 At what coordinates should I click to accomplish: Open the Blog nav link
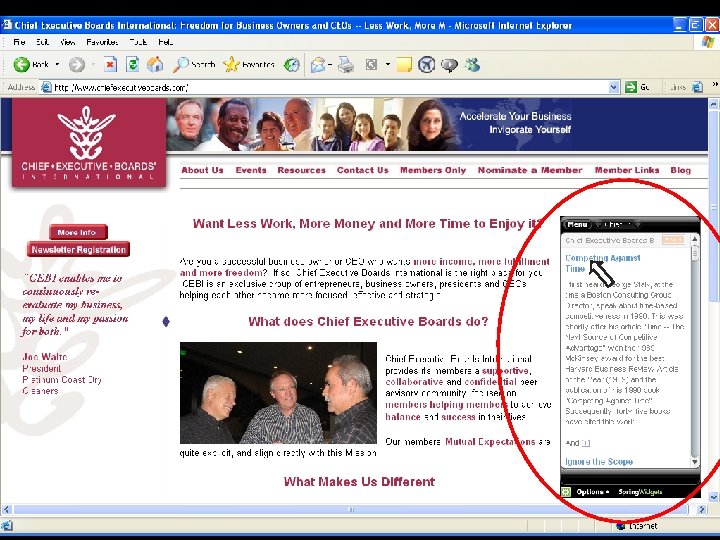pos(680,170)
